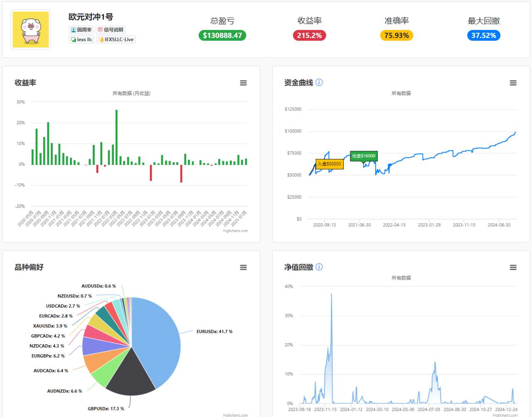Open the 信号说明 signal description tag

click(111, 30)
